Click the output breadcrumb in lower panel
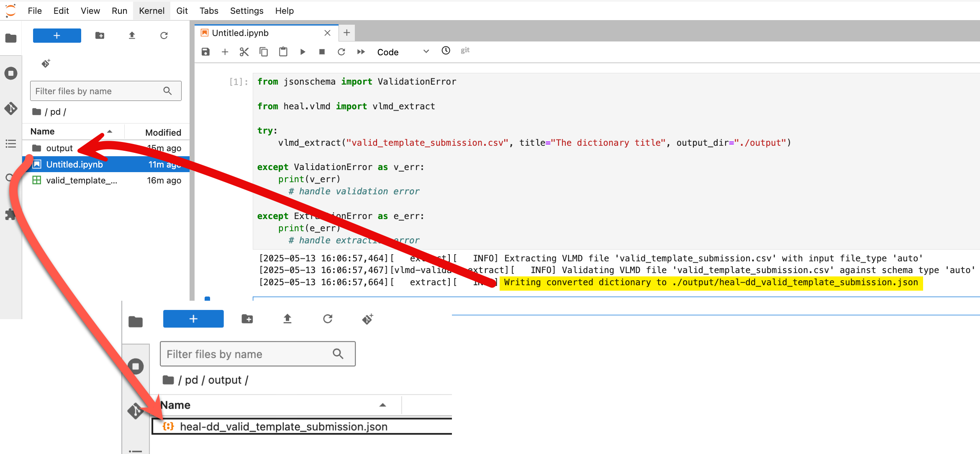 (x=225, y=380)
